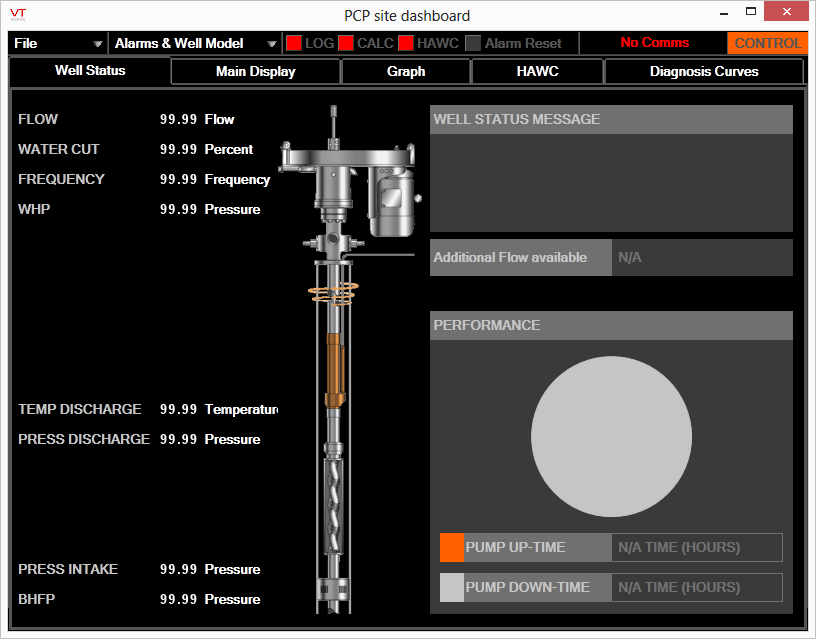Click the red HAWC status indicator
Viewport: 816px width, 639px height.
406,43
